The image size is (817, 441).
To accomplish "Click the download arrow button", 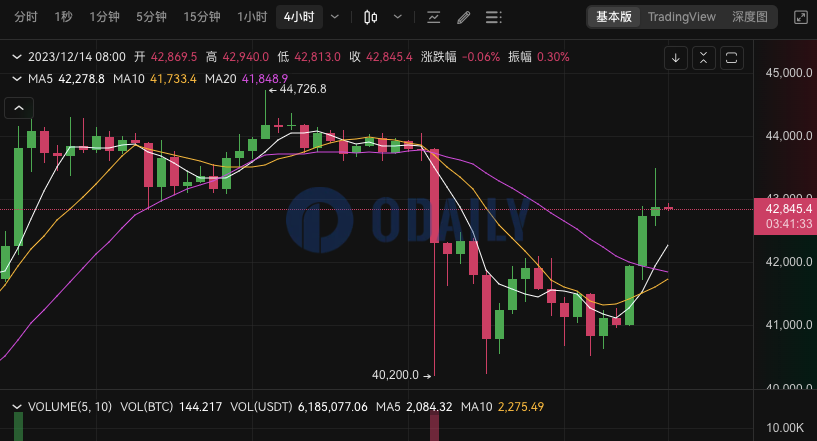I will point(676,58).
